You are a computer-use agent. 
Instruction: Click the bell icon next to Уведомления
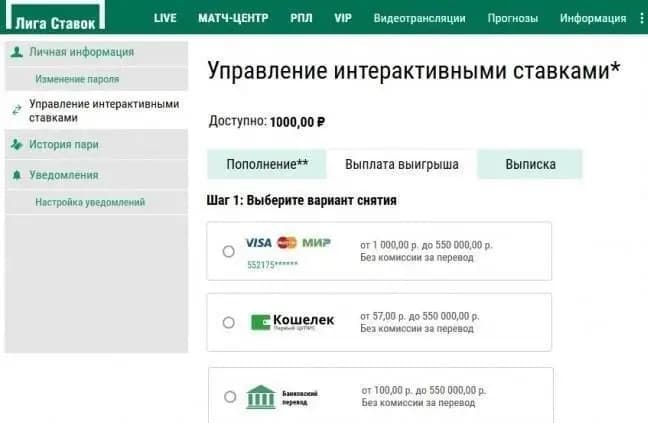(x=17, y=175)
